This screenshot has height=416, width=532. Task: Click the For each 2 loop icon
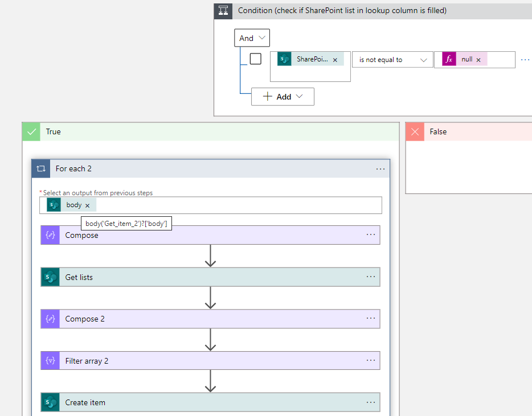click(41, 168)
